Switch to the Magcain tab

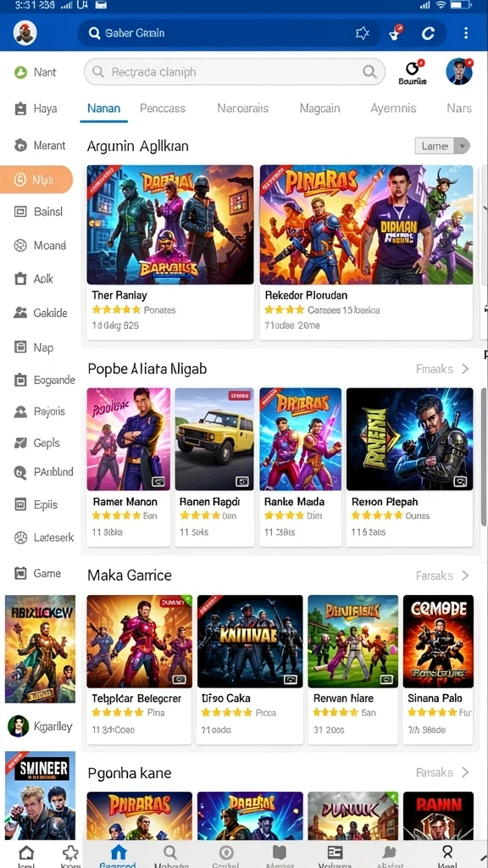pos(319,108)
